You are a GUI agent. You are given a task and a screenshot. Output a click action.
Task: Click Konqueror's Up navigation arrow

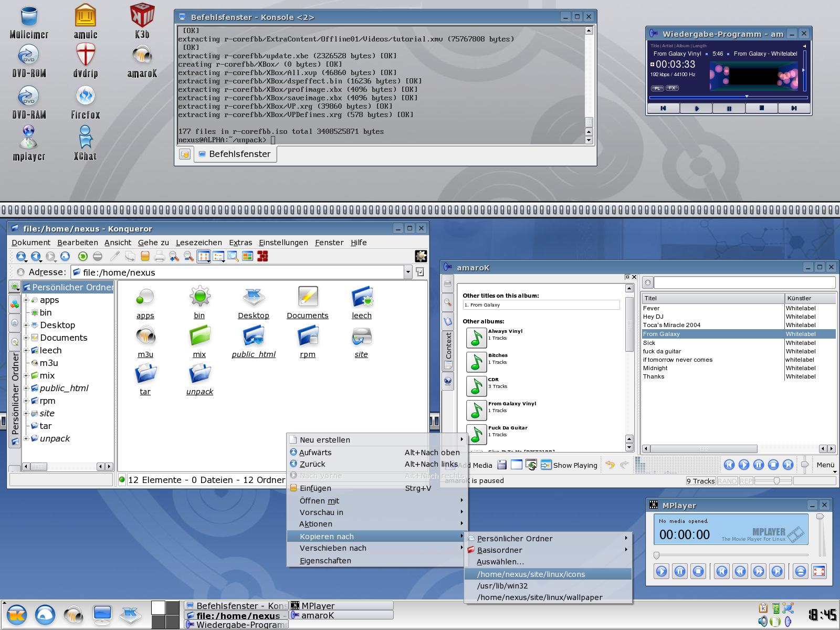click(x=21, y=256)
